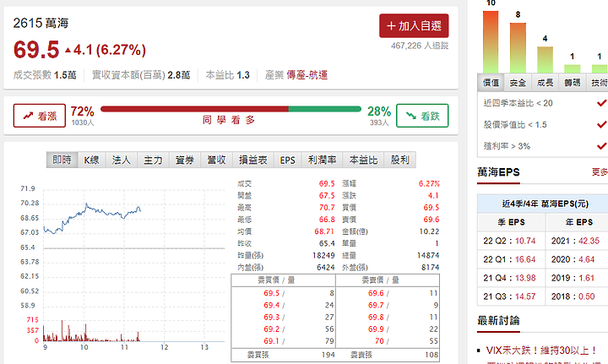Click the 21 Q4 : 13.98 EPS cell
The height and width of the screenshot is (364, 608).
(x=511, y=278)
